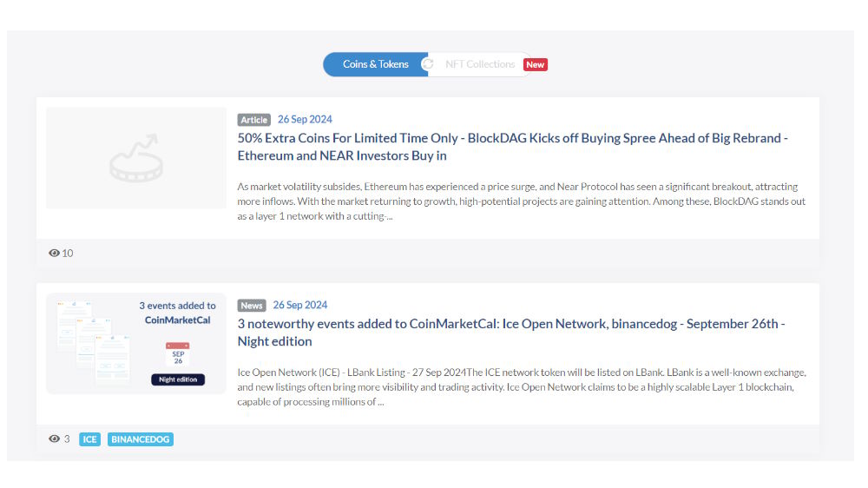The image size is (868, 488).
Task: Click the eye views icon showing 3
Action: [54, 439]
